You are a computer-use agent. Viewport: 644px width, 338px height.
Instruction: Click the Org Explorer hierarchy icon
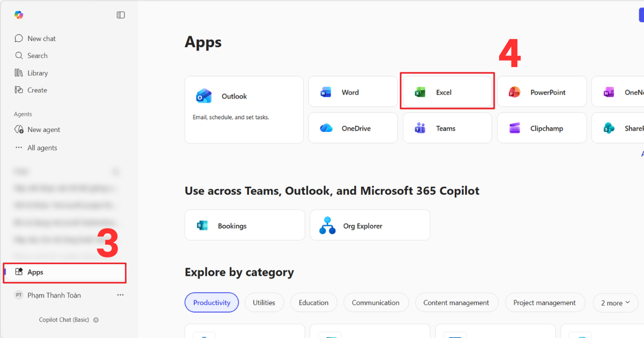[327, 226]
